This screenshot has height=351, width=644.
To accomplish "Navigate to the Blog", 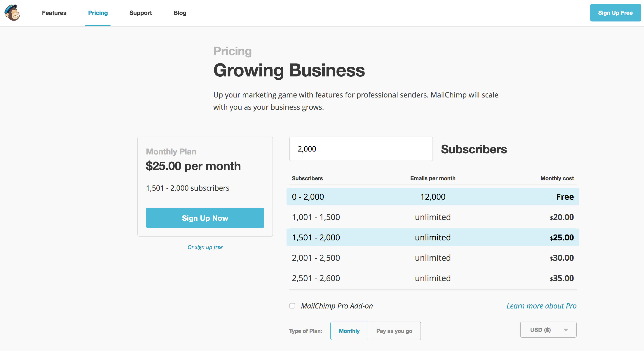I will tap(180, 13).
